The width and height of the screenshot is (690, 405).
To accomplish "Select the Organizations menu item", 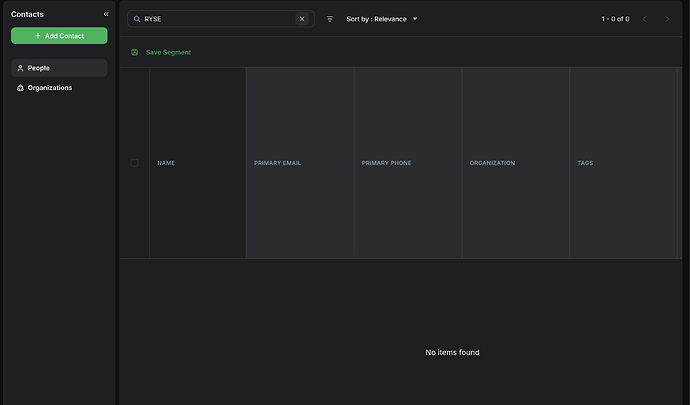I will tap(59, 88).
